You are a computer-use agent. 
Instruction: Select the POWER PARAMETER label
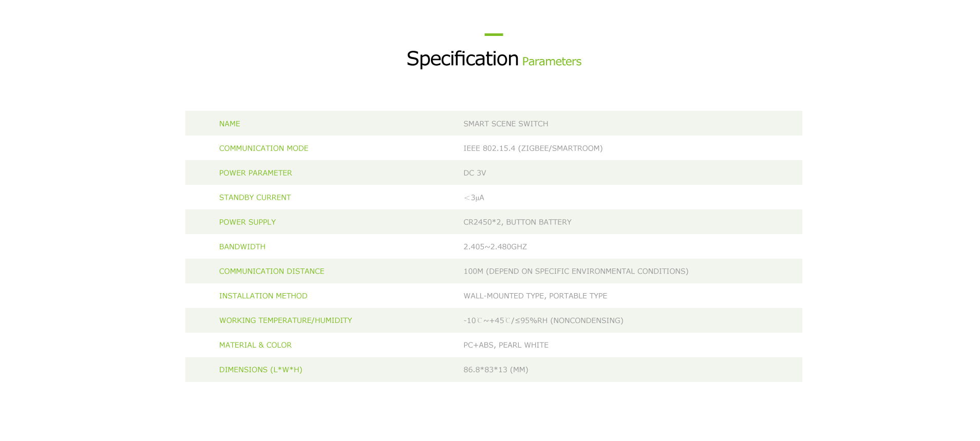point(255,173)
